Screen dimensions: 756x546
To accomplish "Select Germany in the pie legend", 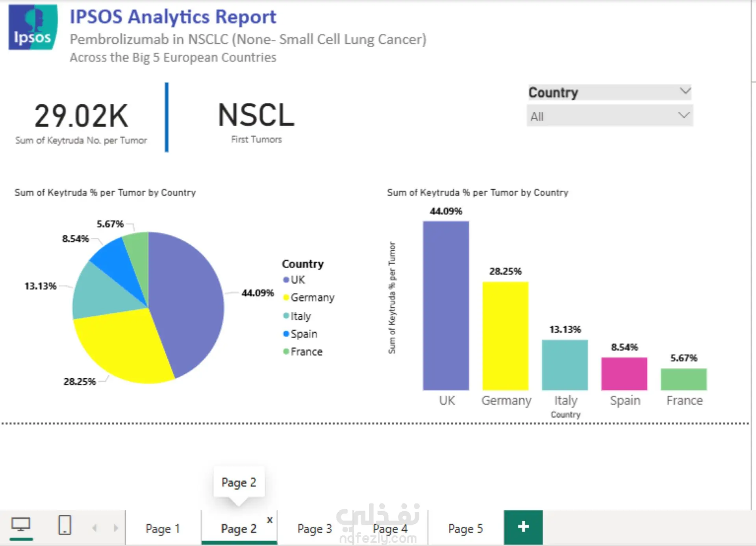I will click(x=309, y=297).
